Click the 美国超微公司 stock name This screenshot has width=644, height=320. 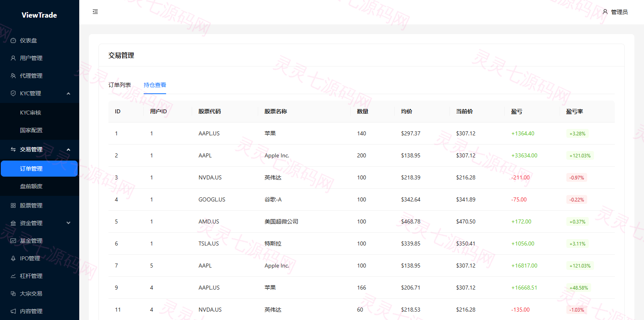281,221
